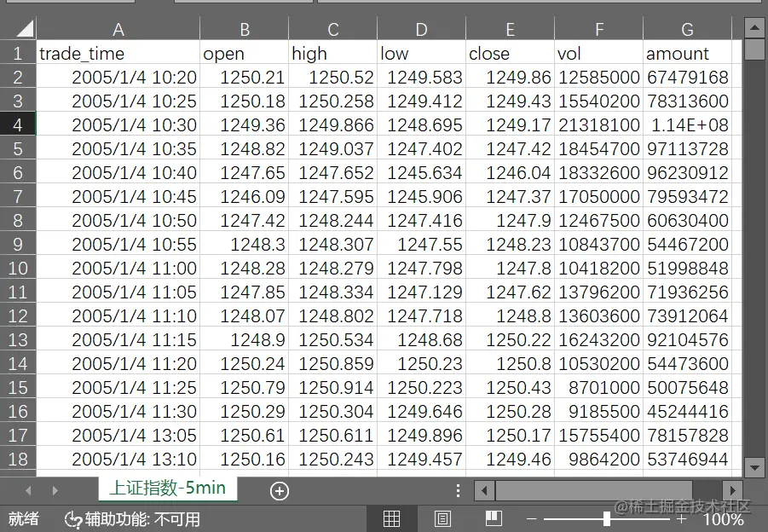The width and height of the screenshot is (768, 532).
Task: Click amount value 45244416
Action: [x=688, y=412]
